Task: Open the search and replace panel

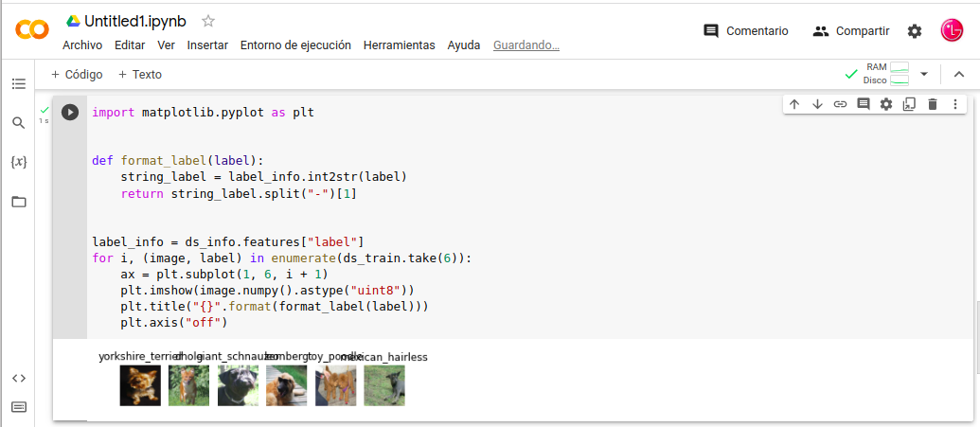Action: (x=19, y=123)
